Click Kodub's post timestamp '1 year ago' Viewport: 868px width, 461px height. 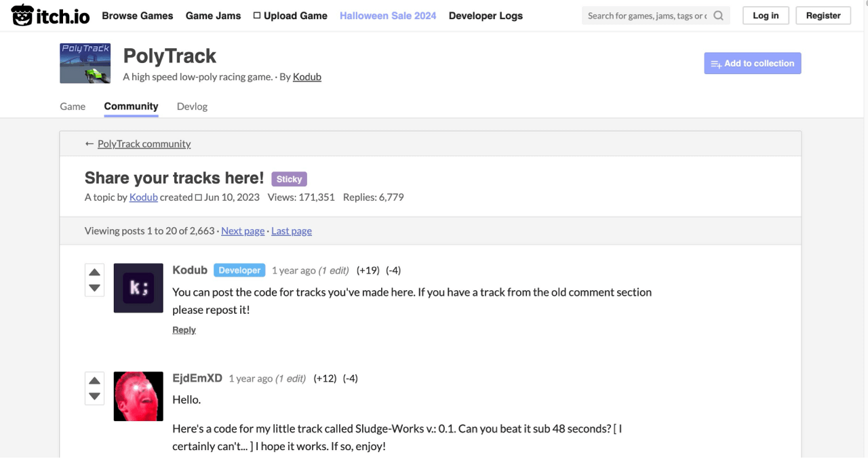[294, 270]
